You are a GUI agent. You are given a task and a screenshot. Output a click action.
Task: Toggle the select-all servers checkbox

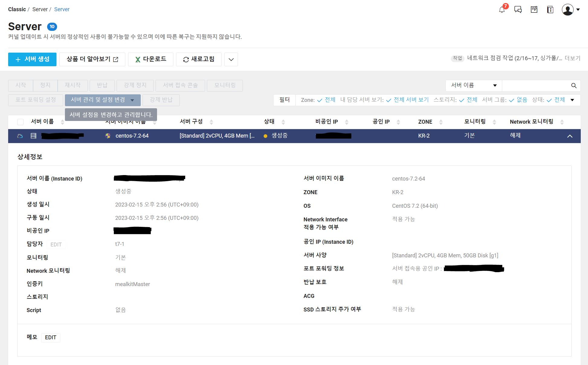click(x=21, y=122)
